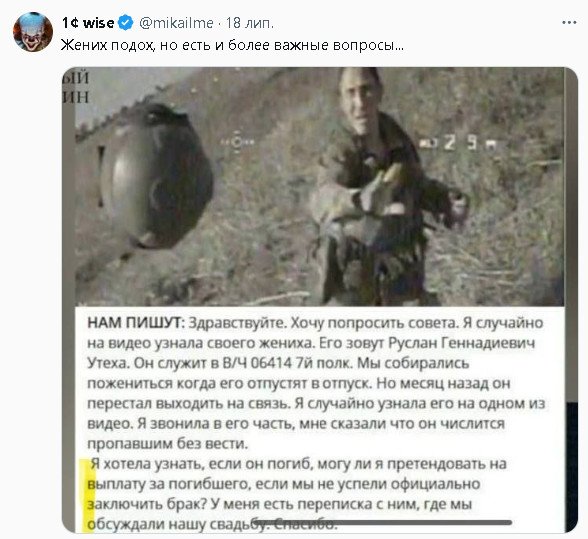Image resolution: width=588 pixels, height=539 pixels.
Task: Click the yellow highlight marker beside the text
Action: click(x=89, y=495)
